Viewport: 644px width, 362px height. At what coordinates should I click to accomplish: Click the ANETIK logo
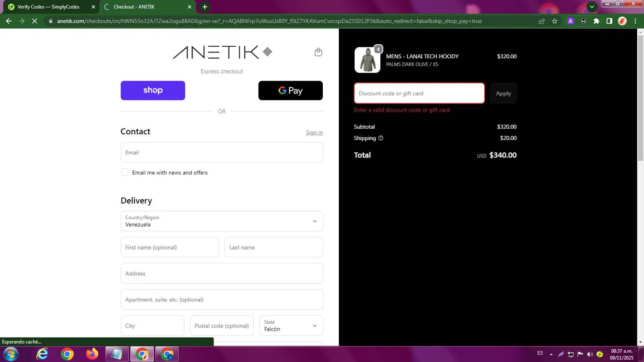click(222, 52)
